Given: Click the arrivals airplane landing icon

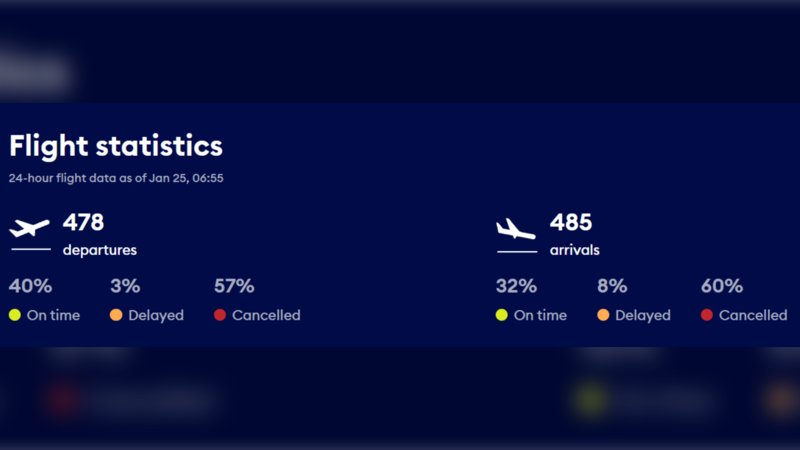Looking at the screenshot, I should point(516,229).
